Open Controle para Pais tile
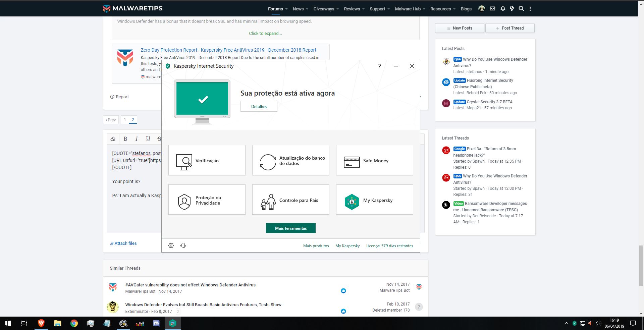644x330 pixels. pos(291,200)
